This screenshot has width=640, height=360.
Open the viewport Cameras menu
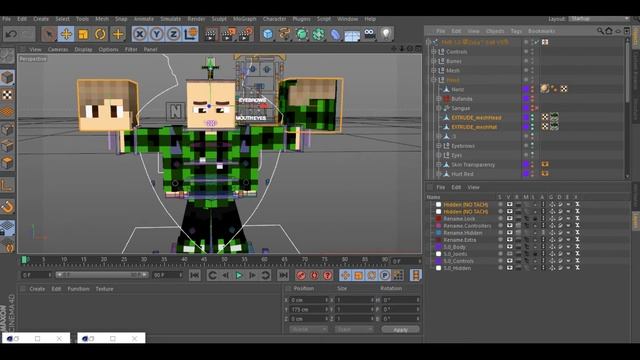click(x=58, y=49)
